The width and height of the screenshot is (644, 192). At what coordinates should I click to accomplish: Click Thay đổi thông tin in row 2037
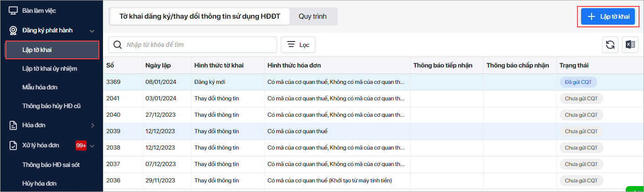point(216,164)
